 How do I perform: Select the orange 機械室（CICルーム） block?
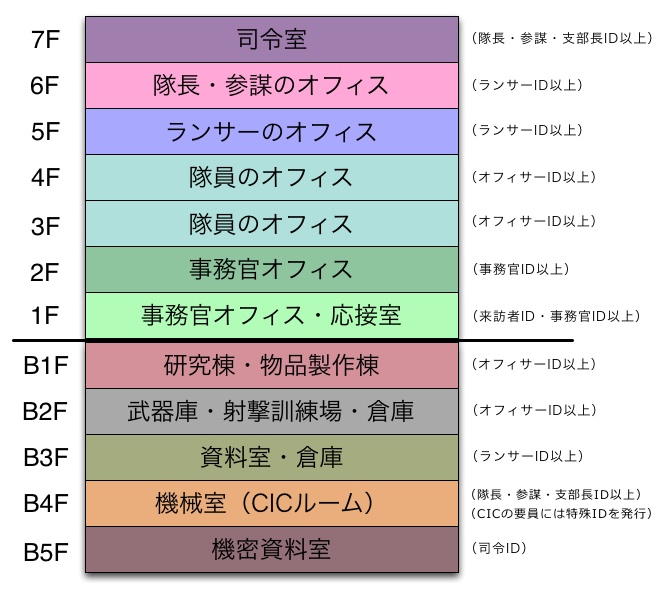click(x=272, y=503)
